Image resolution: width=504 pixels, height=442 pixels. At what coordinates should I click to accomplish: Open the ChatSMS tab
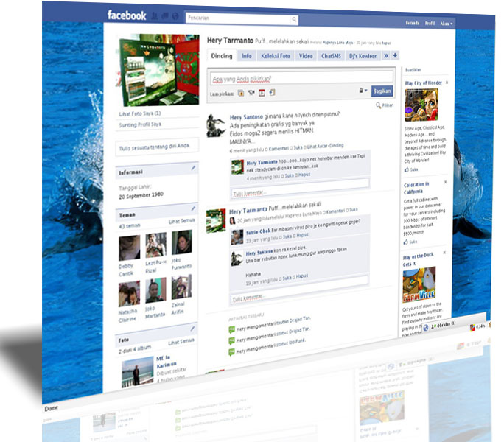[x=331, y=56]
